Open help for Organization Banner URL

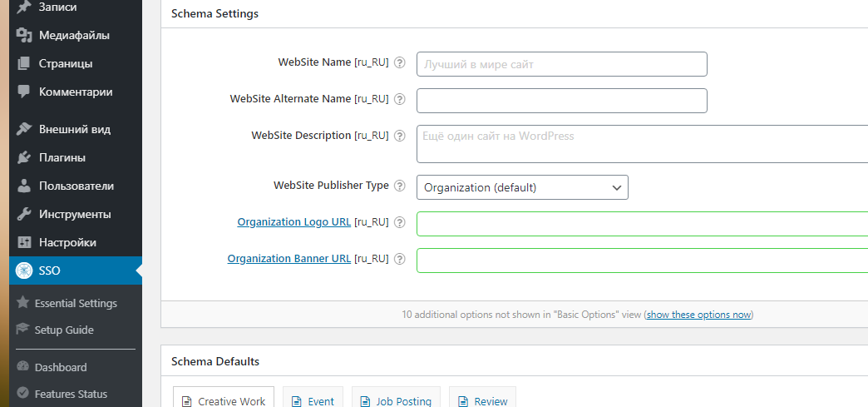tap(400, 259)
